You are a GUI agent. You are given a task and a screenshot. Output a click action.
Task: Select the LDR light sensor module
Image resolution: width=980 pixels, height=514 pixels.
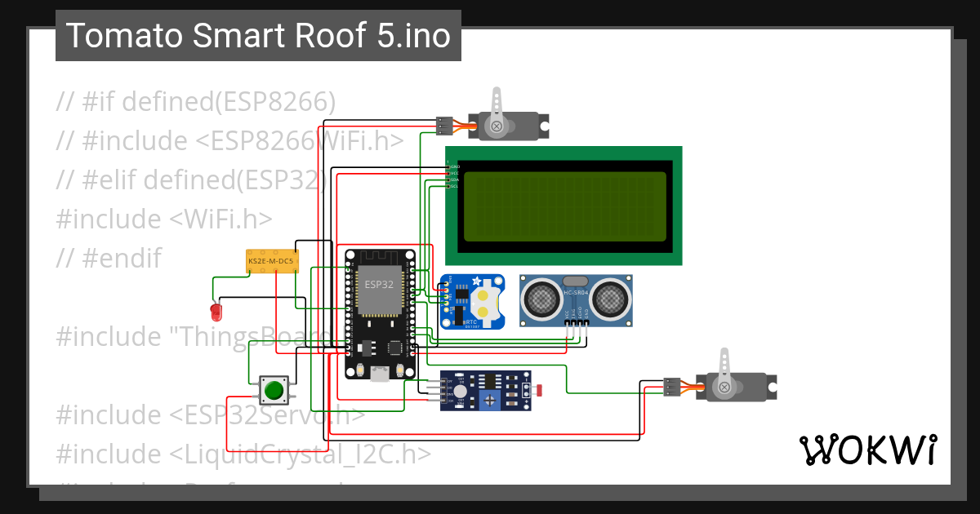[x=486, y=390]
